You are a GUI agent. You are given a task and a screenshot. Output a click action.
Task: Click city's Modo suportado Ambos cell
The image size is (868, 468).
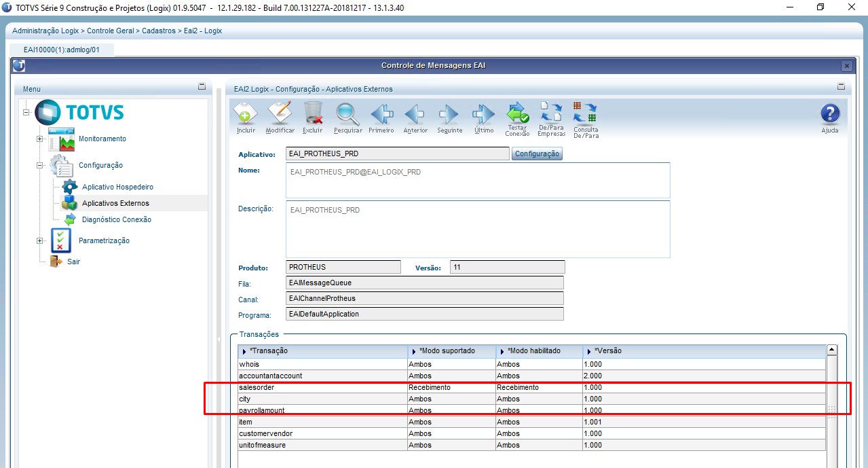(452, 399)
